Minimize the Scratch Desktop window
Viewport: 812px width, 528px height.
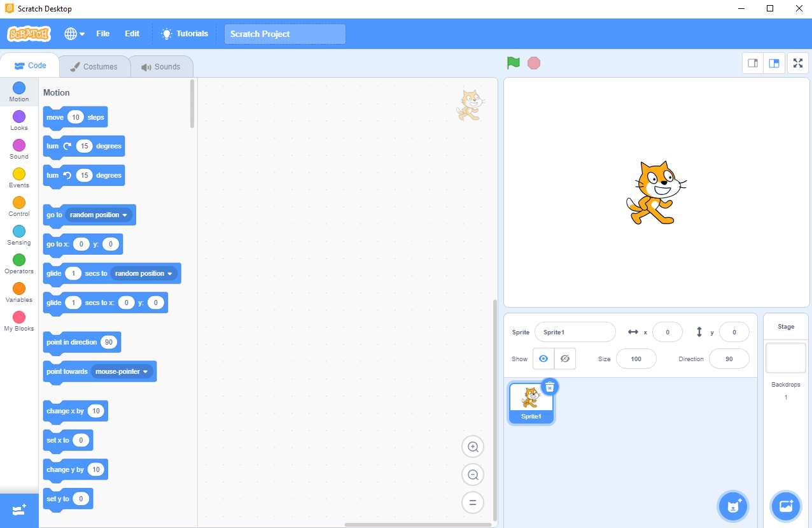[x=741, y=8]
